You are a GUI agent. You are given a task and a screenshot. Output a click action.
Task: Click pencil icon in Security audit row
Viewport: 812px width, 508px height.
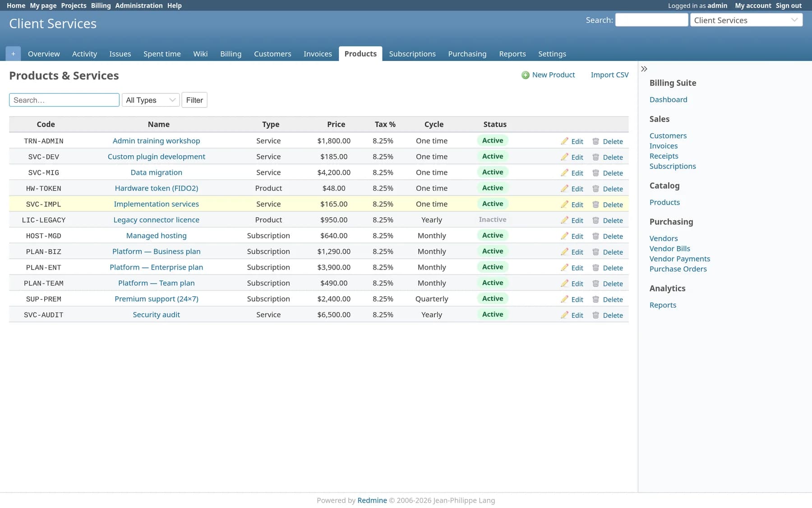(564, 315)
